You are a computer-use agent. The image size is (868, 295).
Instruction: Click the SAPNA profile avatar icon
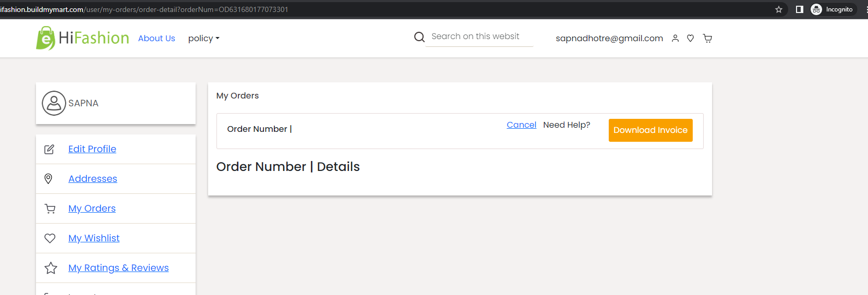[x=54, y=103]
